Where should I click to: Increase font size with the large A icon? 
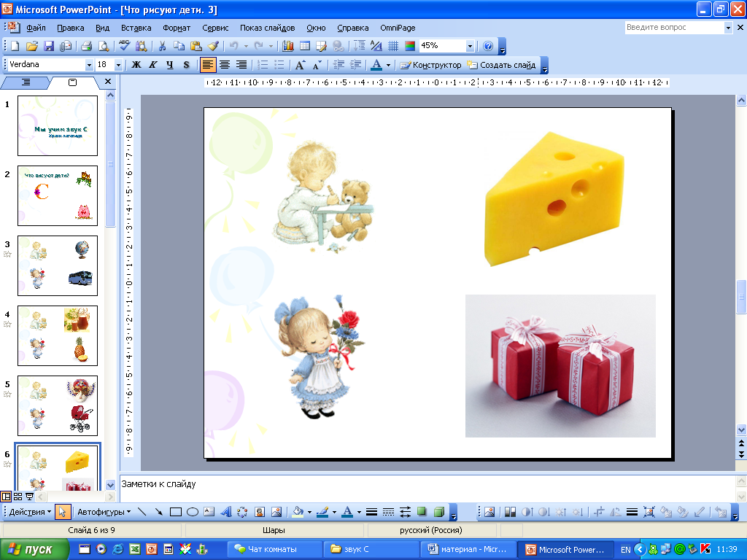pyautogui.click(x=300, y=65)
